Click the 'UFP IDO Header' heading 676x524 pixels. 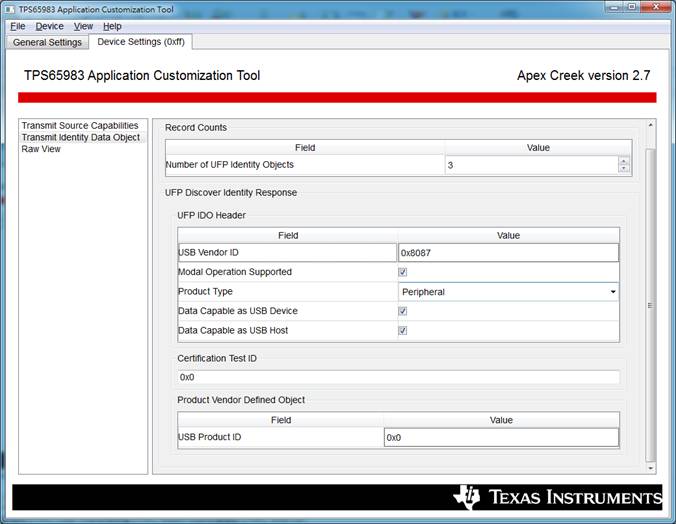(x=211, y=215)
